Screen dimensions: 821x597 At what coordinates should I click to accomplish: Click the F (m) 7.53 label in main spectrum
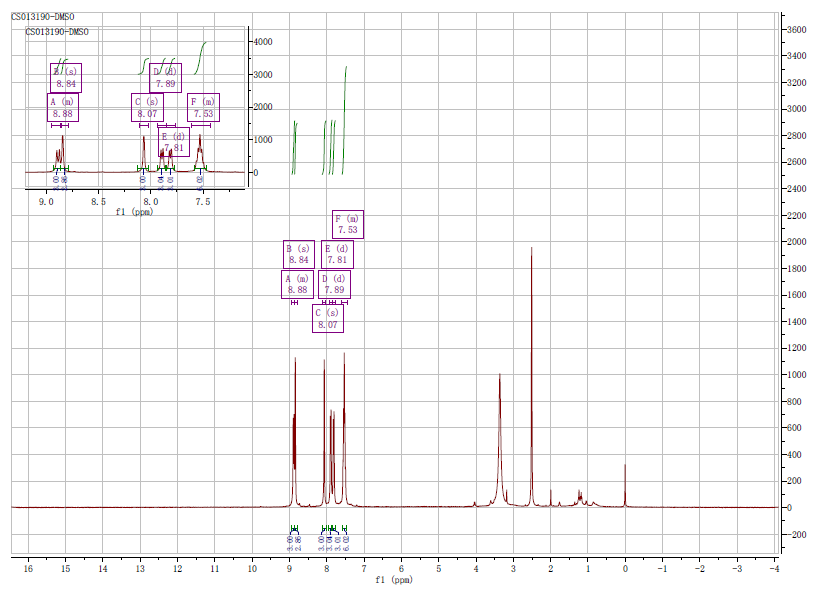pos(347,224)
